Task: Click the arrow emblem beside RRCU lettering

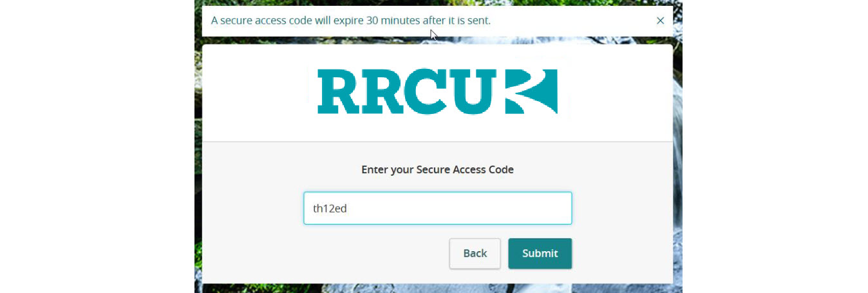Action: point(531,92)
